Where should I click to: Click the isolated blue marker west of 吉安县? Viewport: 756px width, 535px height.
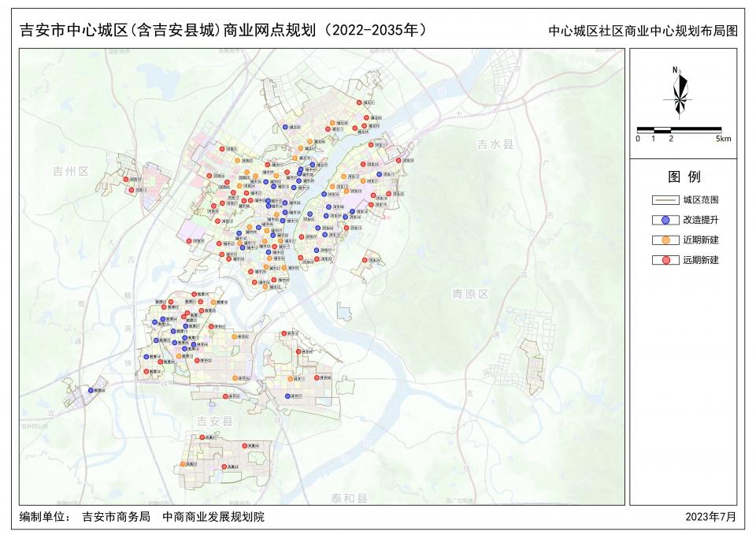click(92, 389)
